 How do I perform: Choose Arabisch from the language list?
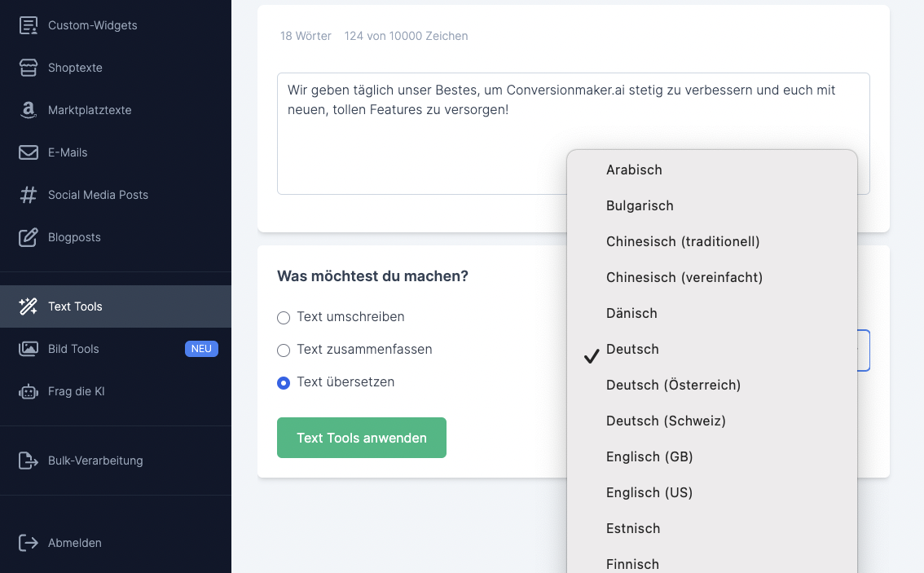(712, 170)
